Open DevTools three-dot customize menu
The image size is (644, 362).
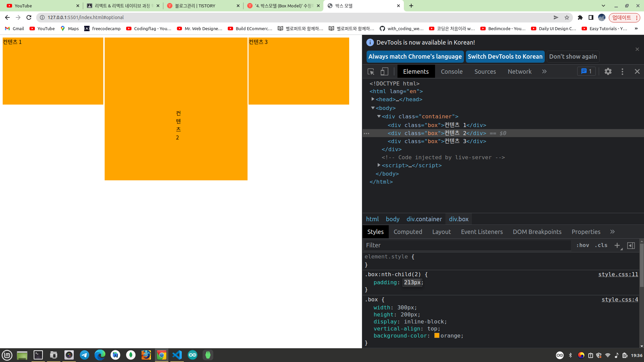622,71
